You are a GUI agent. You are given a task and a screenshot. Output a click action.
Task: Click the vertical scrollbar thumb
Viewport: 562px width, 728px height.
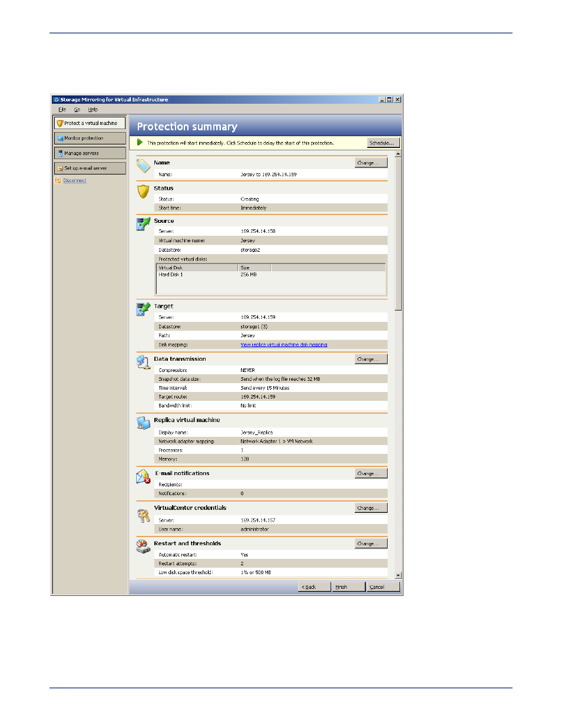(x=398, y=234)
